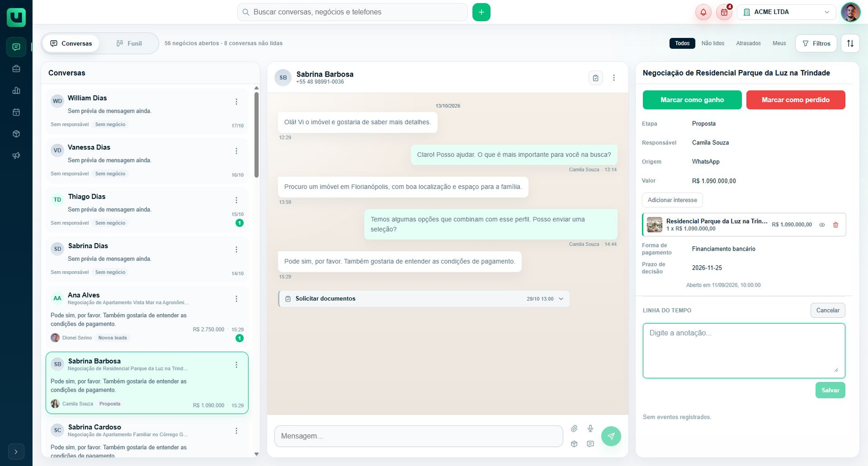The height and width of the screenshot is (466, 868).
Task: Open the ACME LTDA company dropdown
Action: tap(787, 12)
